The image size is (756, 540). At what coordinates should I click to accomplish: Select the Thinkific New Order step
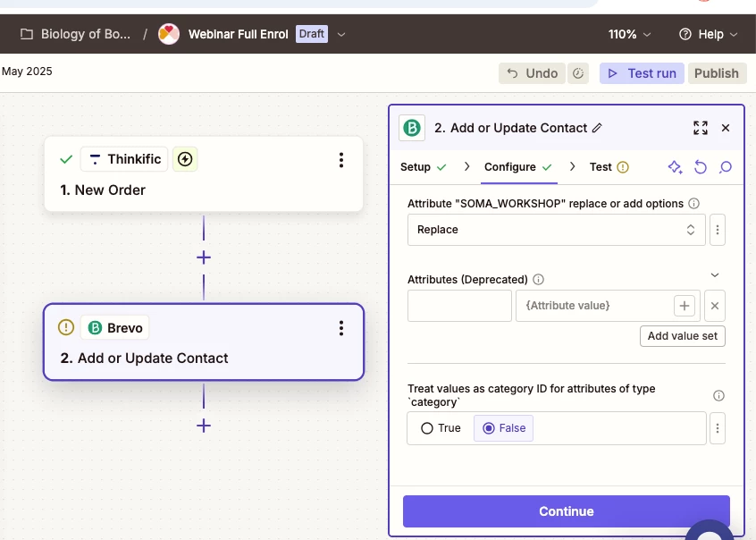[x=204, y=174]
